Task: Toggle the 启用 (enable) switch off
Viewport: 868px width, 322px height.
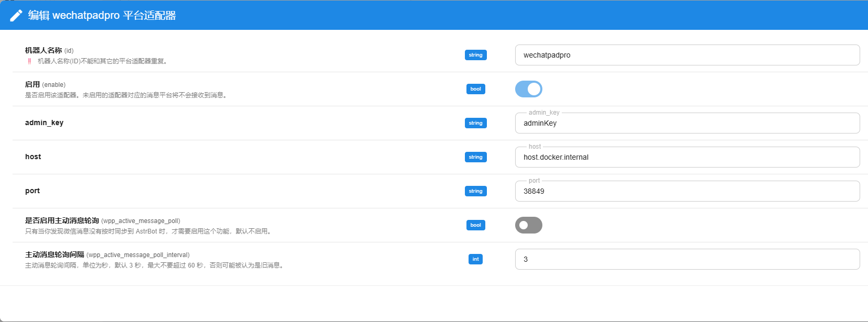Action: (529, 89)
